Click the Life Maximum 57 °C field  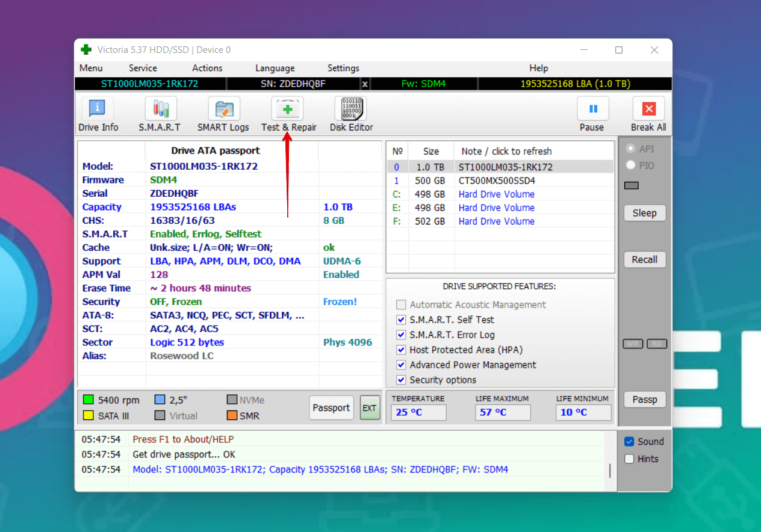tap(503, 412)
